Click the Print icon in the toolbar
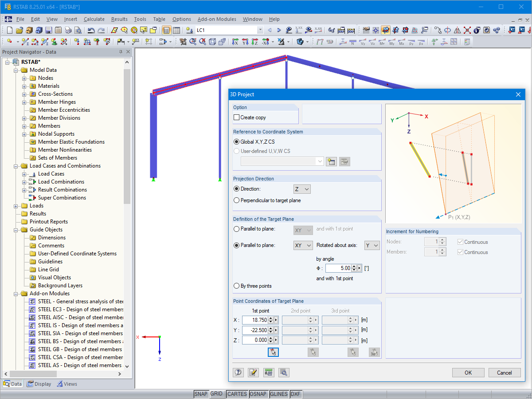The width and height of the screenshot is (532, 399). pos(68,31)
